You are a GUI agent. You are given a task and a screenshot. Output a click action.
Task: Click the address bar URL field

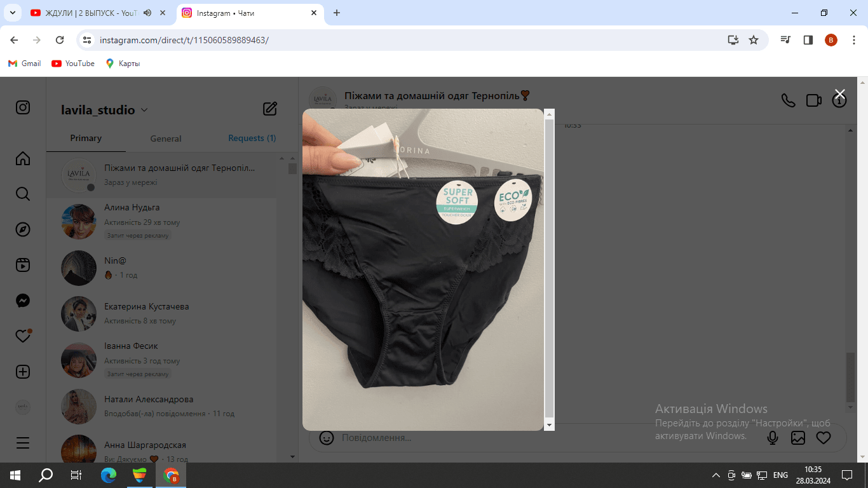pyautogui.click(x=407, y=40)
